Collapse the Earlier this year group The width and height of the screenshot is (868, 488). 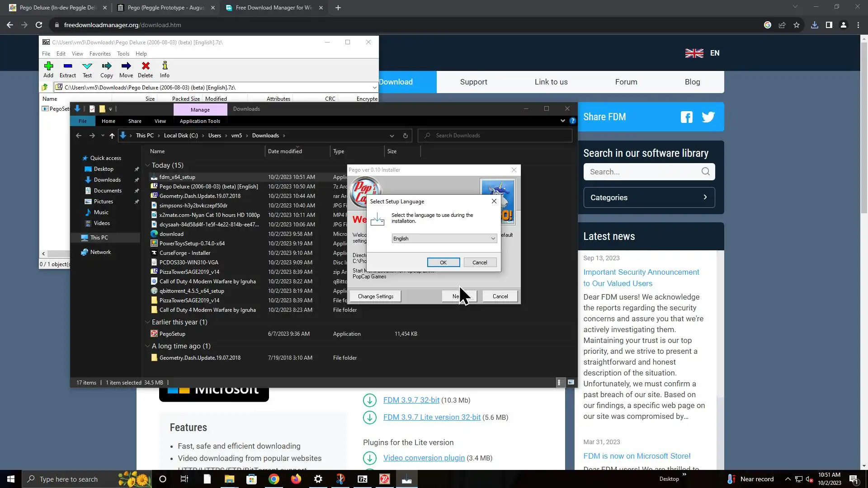coord(147,322)
